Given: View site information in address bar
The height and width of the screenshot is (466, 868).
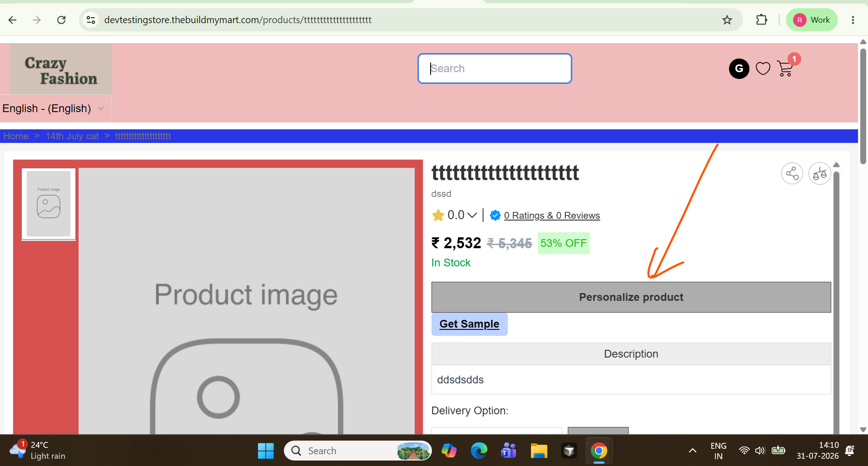Looking at the screenshot, I should coord(91,20).
